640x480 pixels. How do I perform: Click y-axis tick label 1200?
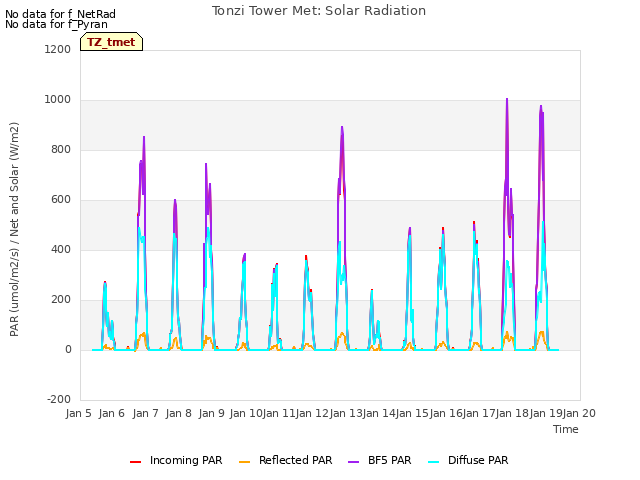[x=58, y=49]
